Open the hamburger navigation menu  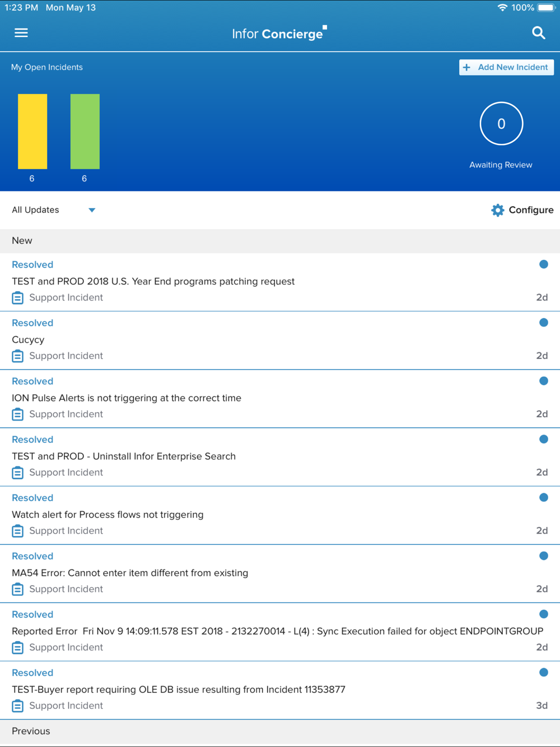point(21,33)
